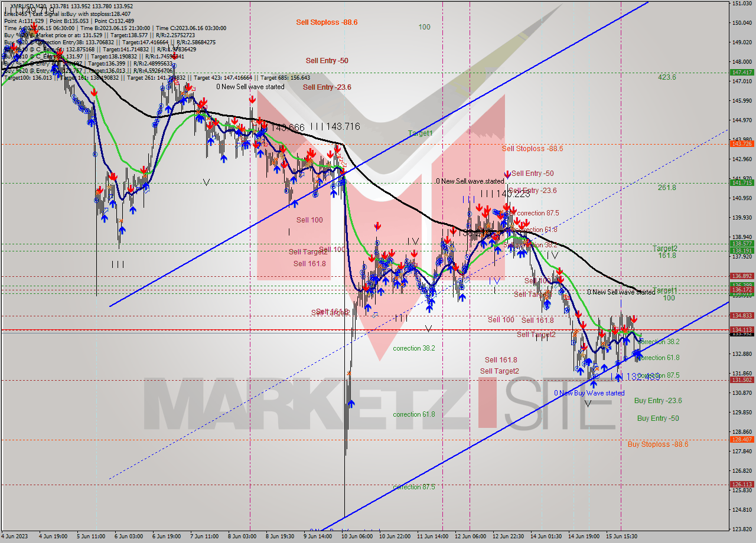Click the '12 Jun 22:30' time label
The width and height of the screenshot is (756, 543).
509,537
